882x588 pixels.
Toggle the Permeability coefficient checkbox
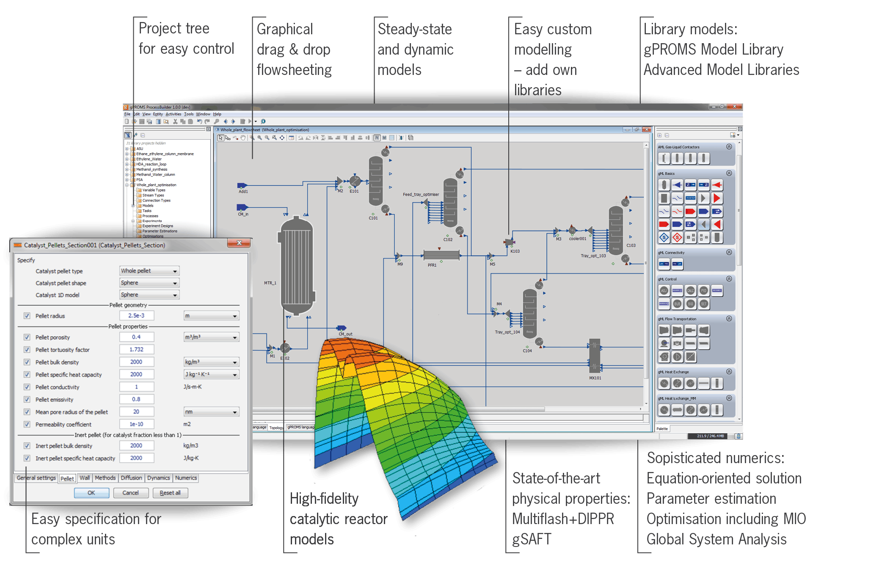point(27,424)
